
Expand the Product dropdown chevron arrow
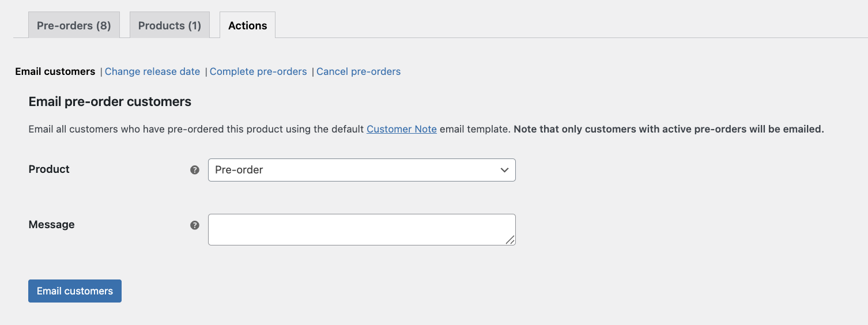point(504,170)
